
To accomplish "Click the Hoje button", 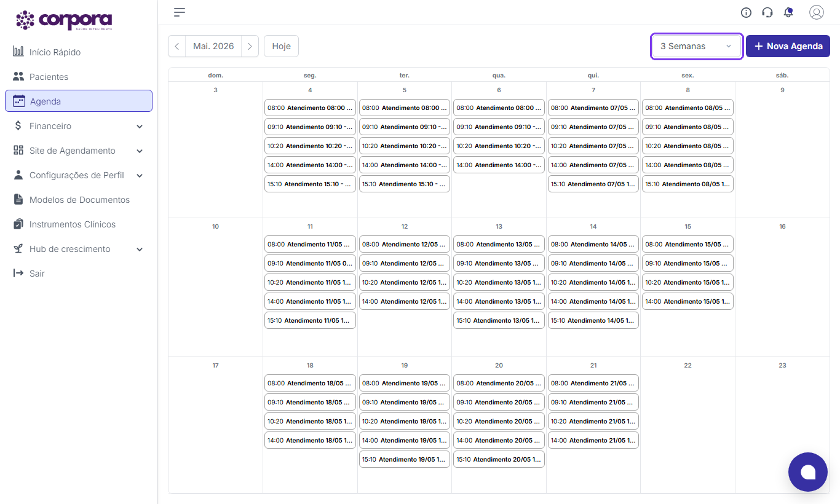I will point(281,46).
